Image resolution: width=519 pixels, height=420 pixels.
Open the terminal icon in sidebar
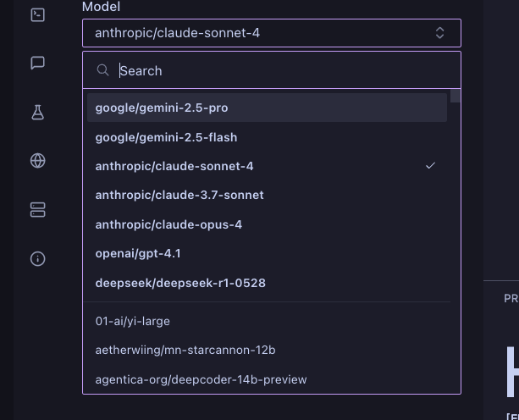coord(37,14)
